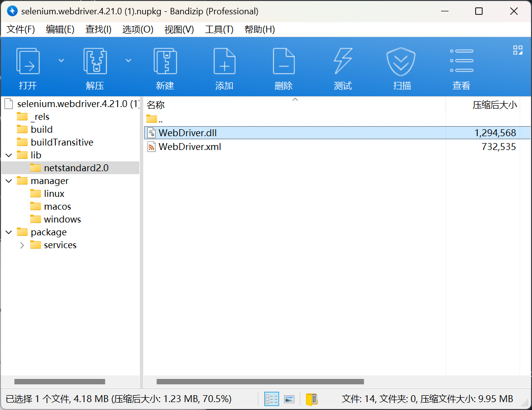
Task: Expand the services folder in tree
Action: pos(22,245)
